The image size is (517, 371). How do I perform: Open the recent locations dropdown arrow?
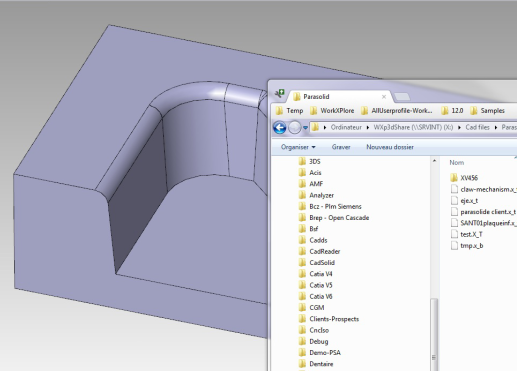click(305, 128)
